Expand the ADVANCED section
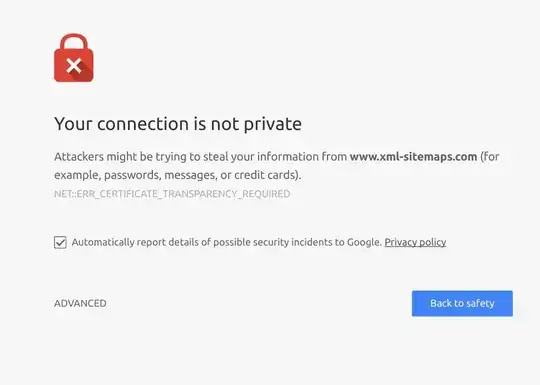This screenshot has height=385, width=540. (x=80, y=303)
